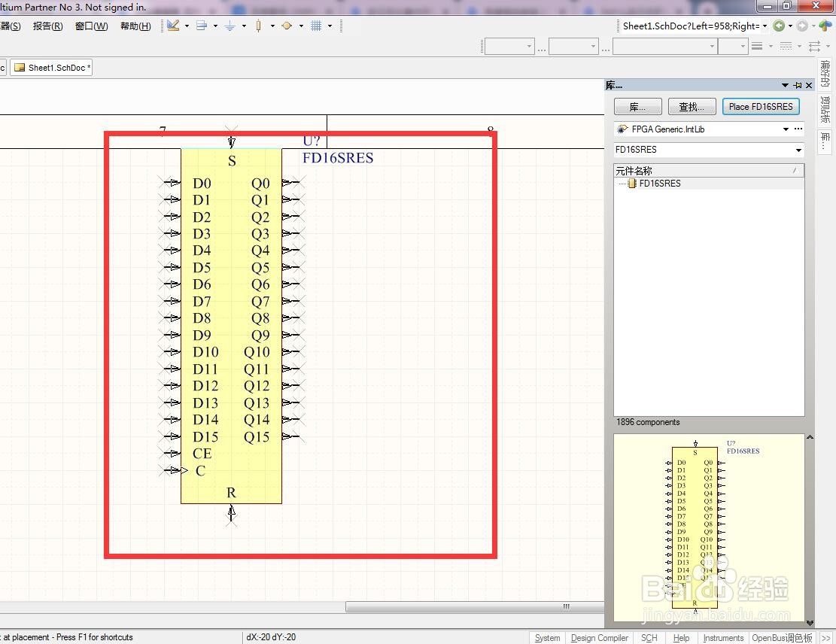Viewport: 836px width, 644px height.
Task: Click the digital devices component icon
Action: tap(259, 26)
